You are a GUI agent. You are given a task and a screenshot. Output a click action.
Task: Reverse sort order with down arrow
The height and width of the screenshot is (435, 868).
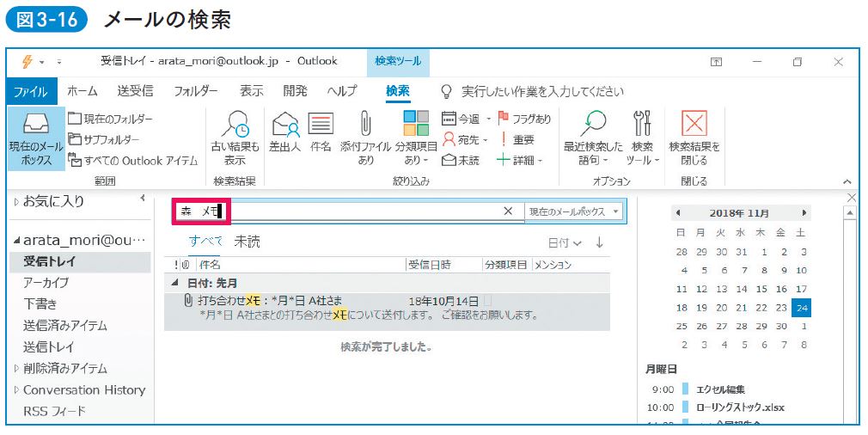tap(600, 242)
